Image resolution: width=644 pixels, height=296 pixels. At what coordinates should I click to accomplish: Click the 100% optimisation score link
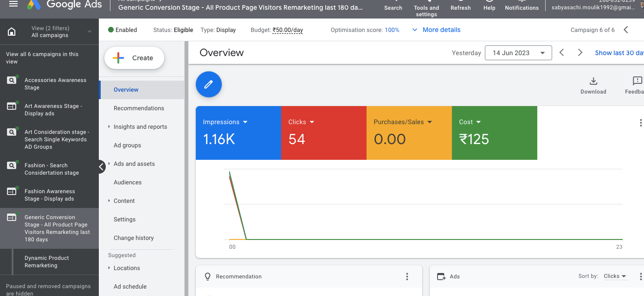coord(392,30)
